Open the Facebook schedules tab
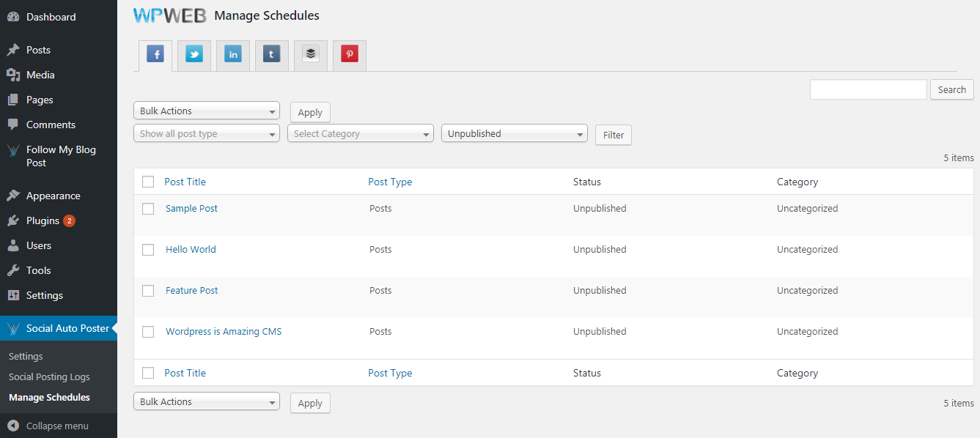Image resolution: width=980 pixels, height=438 pixels. tap(155, 54)
